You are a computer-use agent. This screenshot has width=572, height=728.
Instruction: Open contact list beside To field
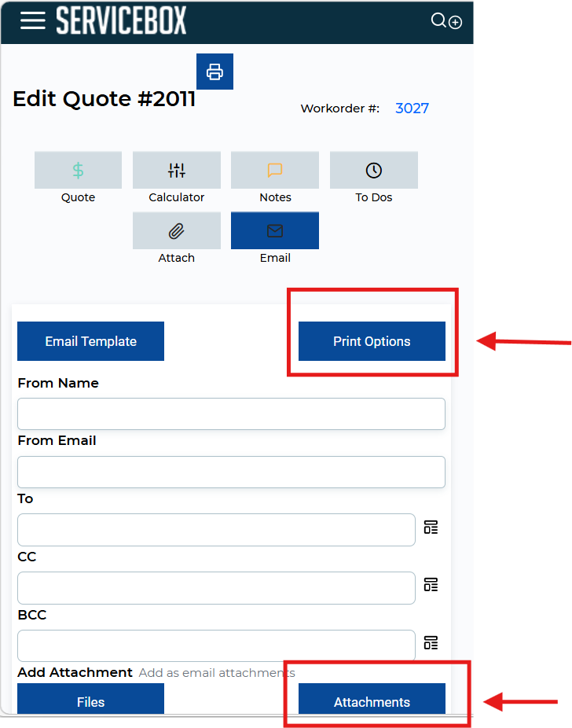coord(431,527)
